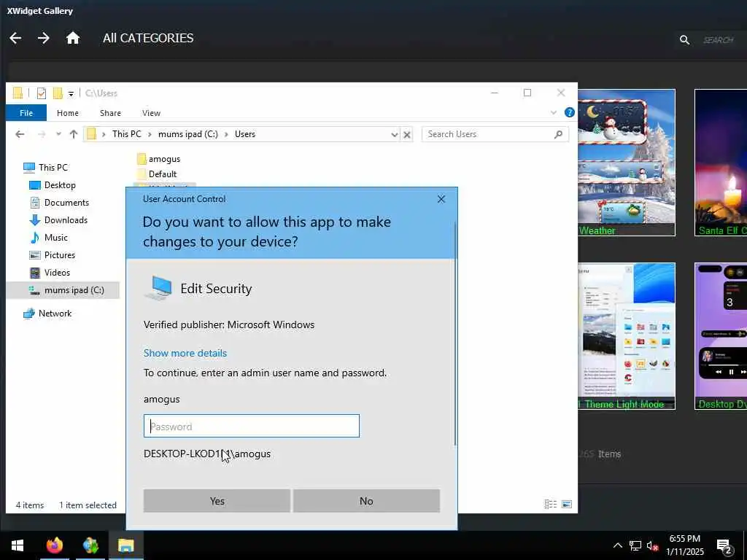Click the New folder quick access icon
This screenshot has height=560, width=747.
58,93
